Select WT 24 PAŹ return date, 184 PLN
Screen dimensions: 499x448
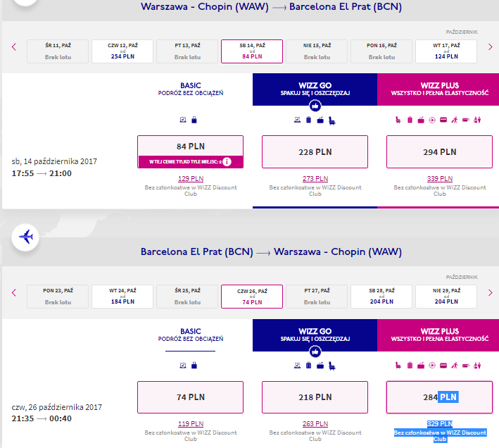coord(122,297)
